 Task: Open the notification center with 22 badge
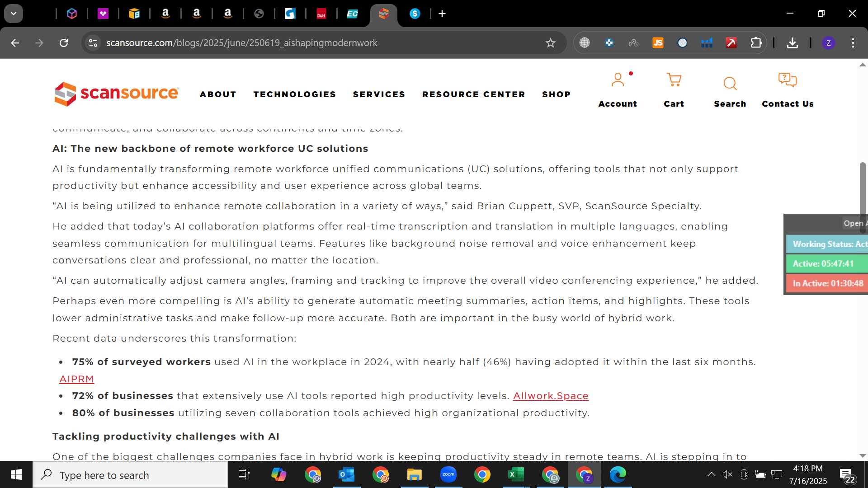847,476
